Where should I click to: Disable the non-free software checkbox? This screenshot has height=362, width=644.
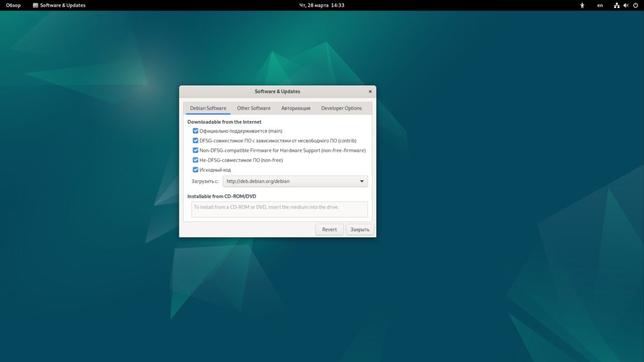[195, 160]
